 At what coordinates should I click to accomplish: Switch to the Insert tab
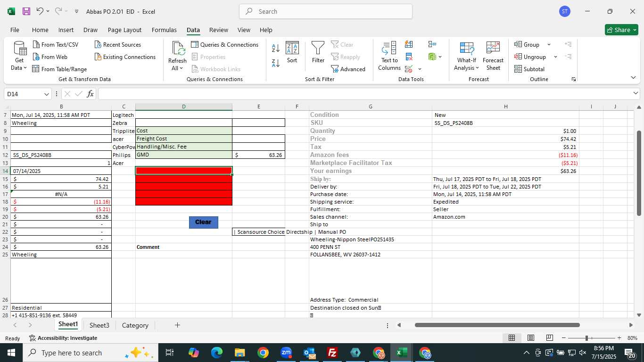coord(66,30)
